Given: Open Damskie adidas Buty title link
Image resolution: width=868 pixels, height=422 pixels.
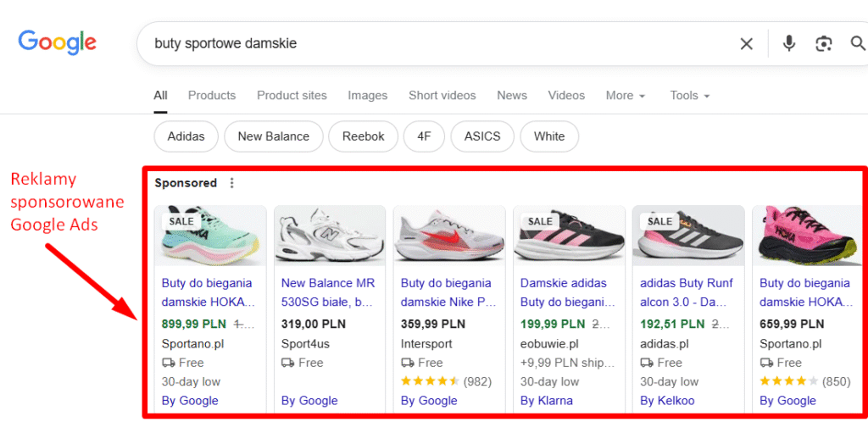Looking at the screenshot, I should coord(568,292).
